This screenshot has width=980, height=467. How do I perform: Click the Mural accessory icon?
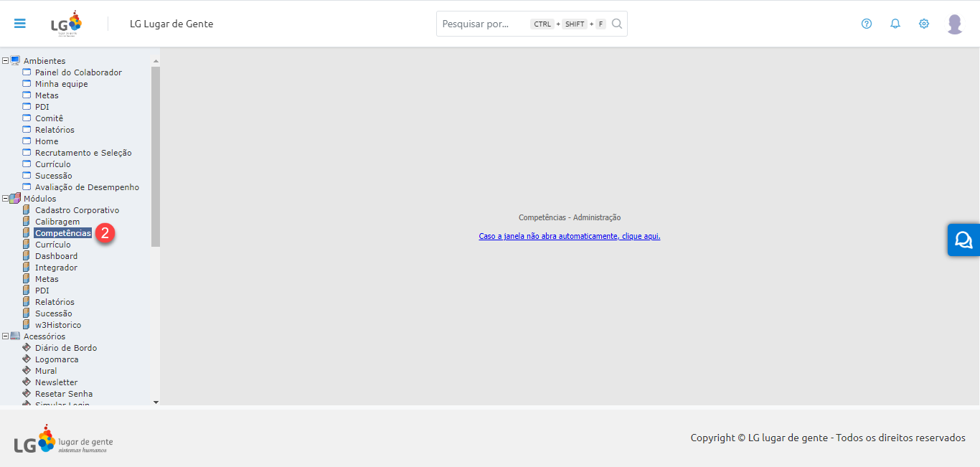tap(27, 371)
